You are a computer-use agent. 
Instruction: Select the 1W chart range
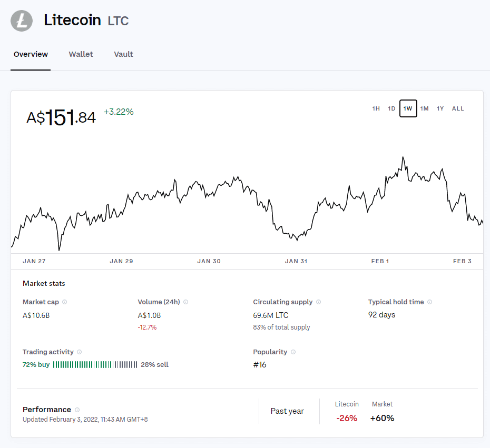point(408,108)
